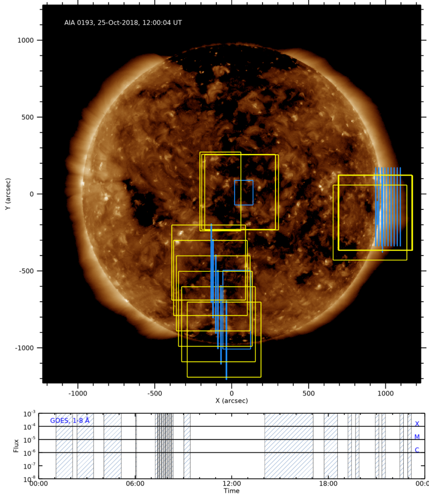429x504 pixels.
Task: Click the 06:00 time axis tick label
Action: click(135, 484)
